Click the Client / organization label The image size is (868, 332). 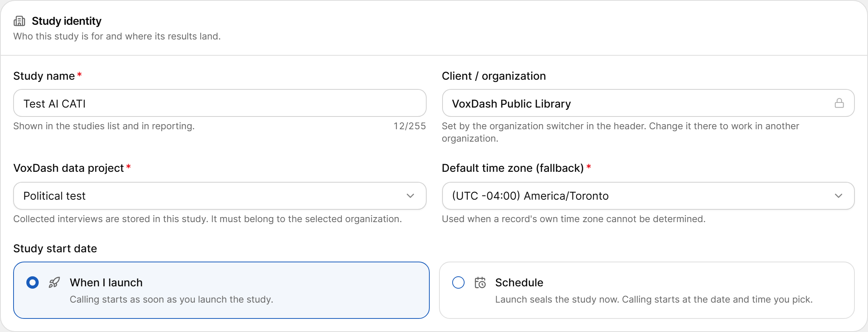(x=494, y=76)
